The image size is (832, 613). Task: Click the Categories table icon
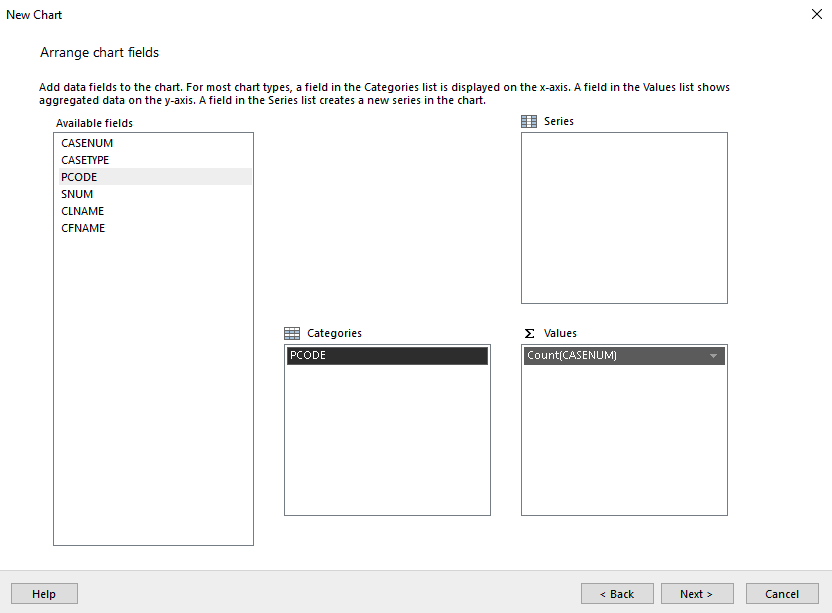292,333
